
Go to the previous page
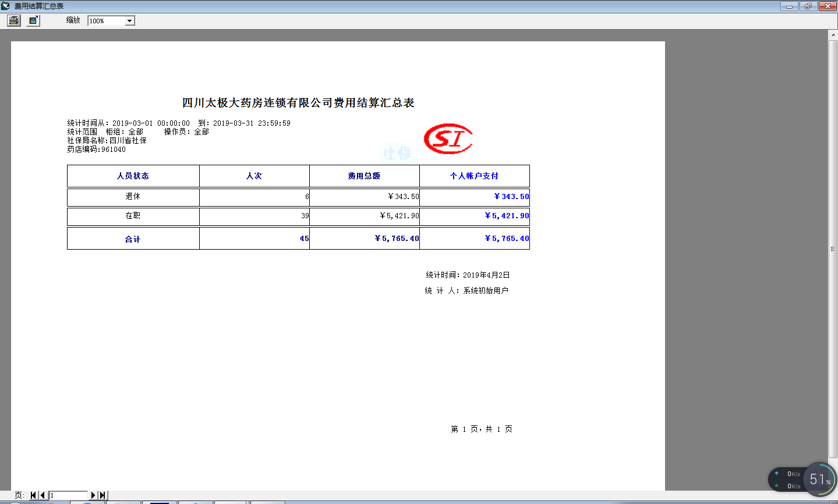coord(43,495)
